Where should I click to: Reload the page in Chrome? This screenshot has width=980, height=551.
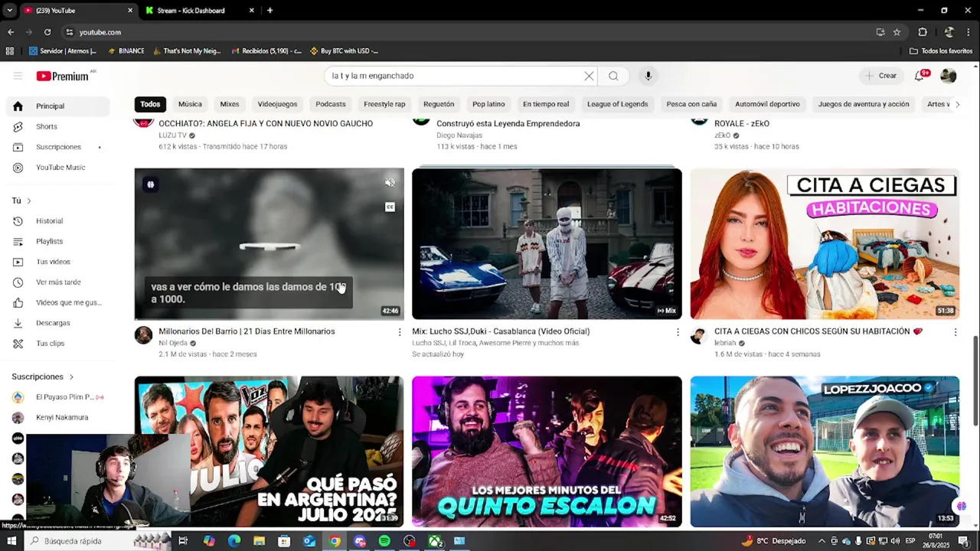47,32
